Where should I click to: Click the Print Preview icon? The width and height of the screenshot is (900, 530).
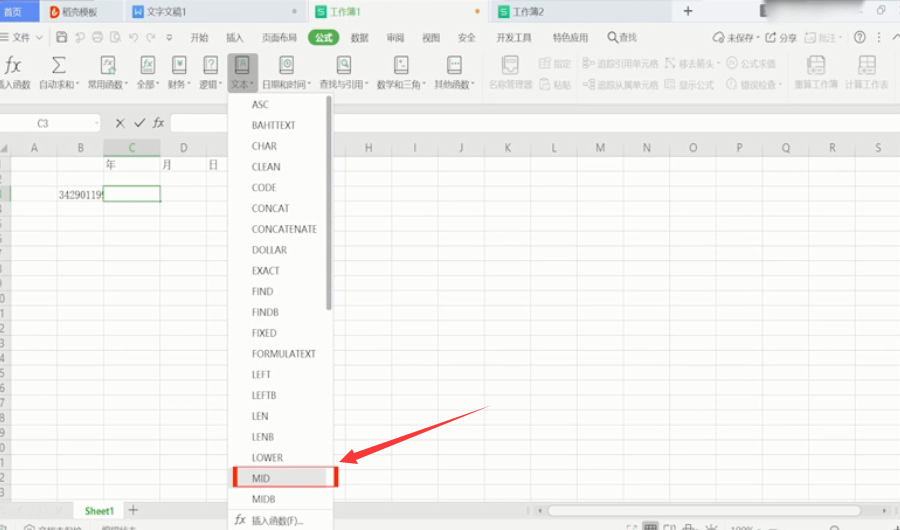(115, 37)
